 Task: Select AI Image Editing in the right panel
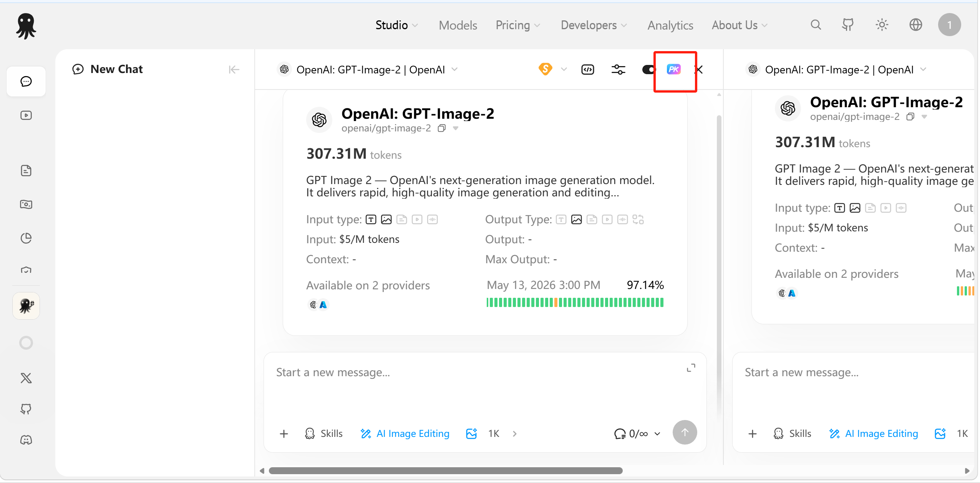point(874,434)
